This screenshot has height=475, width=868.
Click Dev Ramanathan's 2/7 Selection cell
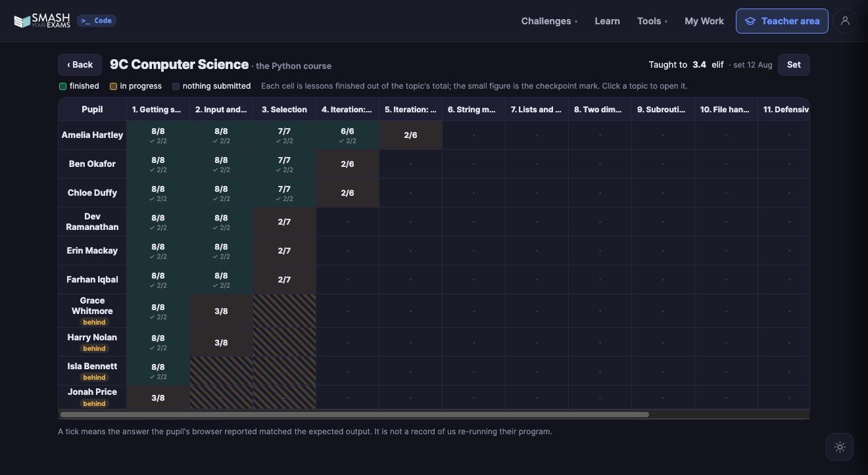284,221
